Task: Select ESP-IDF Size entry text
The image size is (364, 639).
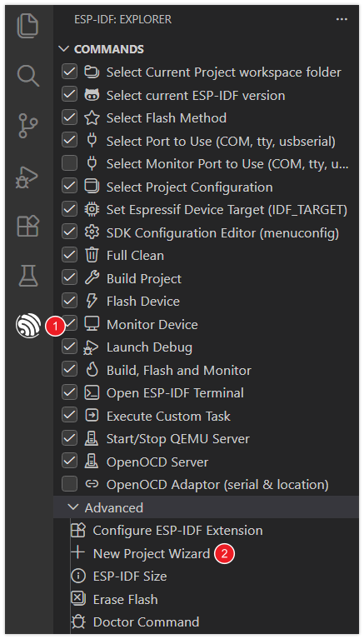Action: pyautogui.click(x=130, y=577)
